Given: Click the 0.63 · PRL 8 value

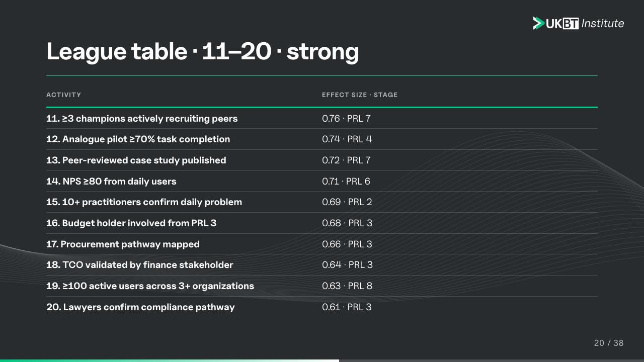Looking at the screenshot, I should pos(347,286).
